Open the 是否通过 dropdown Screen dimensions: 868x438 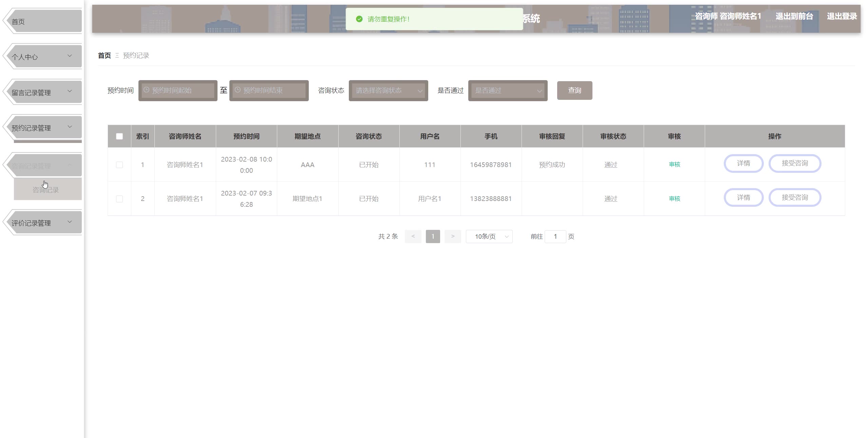(x=508, y=91)
